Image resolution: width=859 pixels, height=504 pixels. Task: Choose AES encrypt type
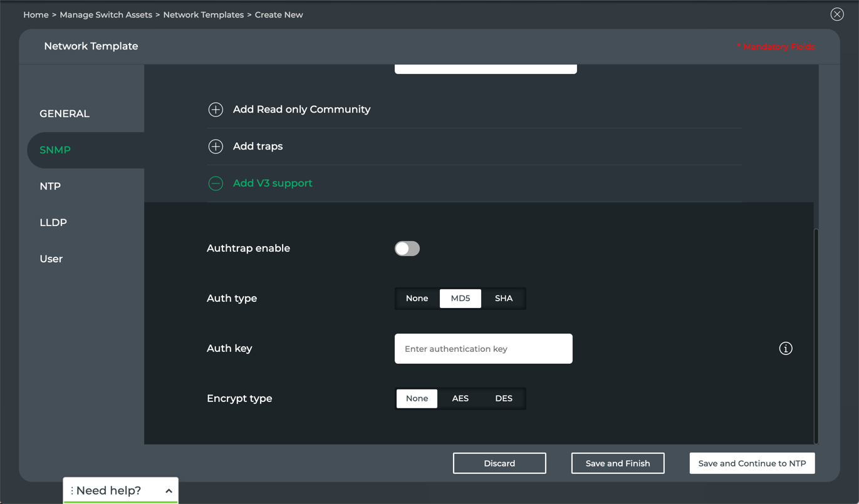point(460,399)
